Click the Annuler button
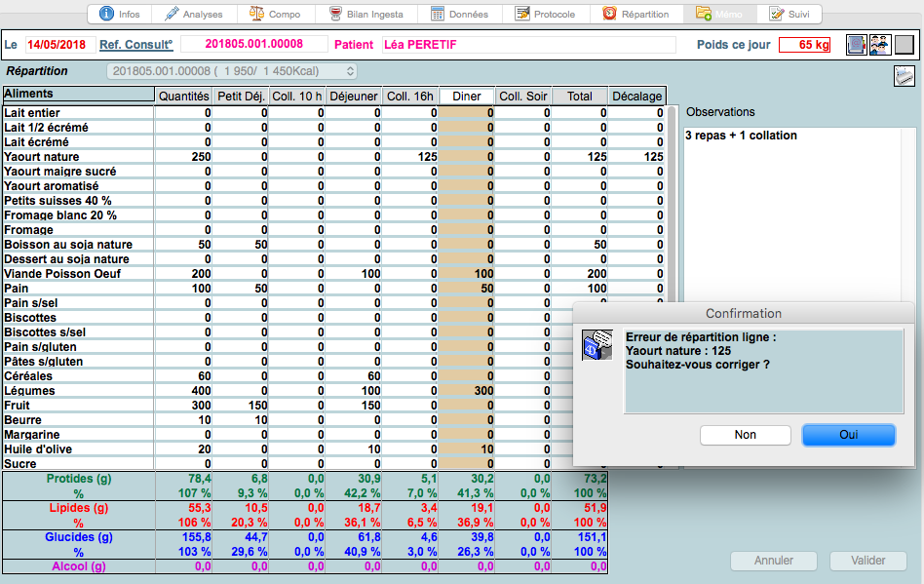 pos(774,561)
